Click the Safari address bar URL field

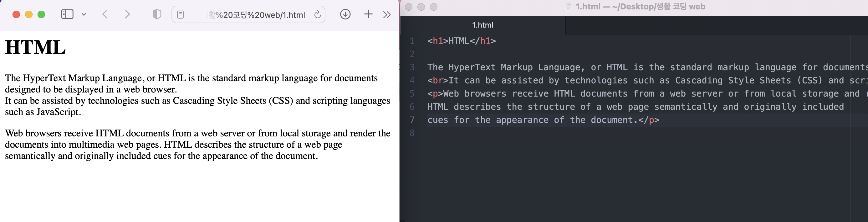pyautogui.click(x=248, y=14)
